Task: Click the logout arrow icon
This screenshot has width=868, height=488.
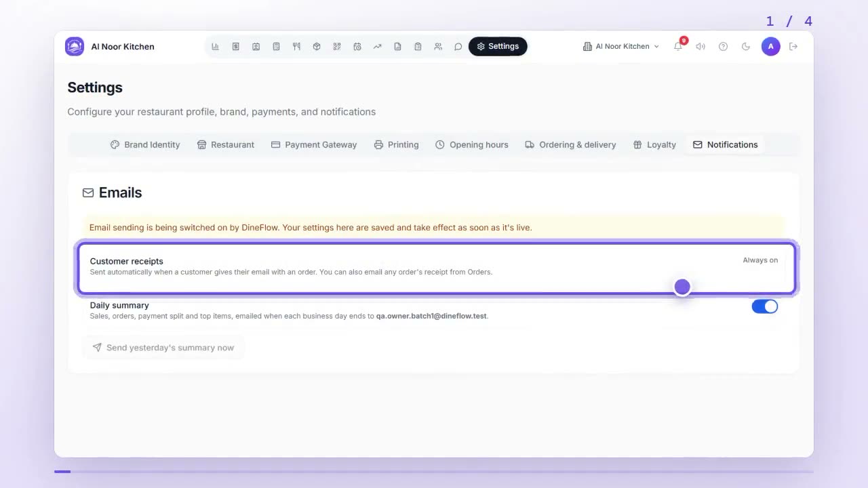Action: (x=793, y=47)
